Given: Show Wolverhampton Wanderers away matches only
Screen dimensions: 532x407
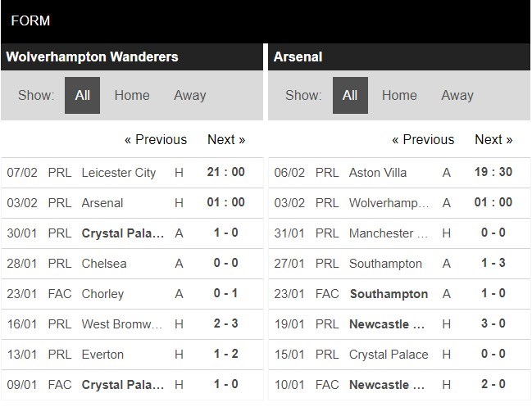Looking at the screenshot, I should [x=189, y=95].
